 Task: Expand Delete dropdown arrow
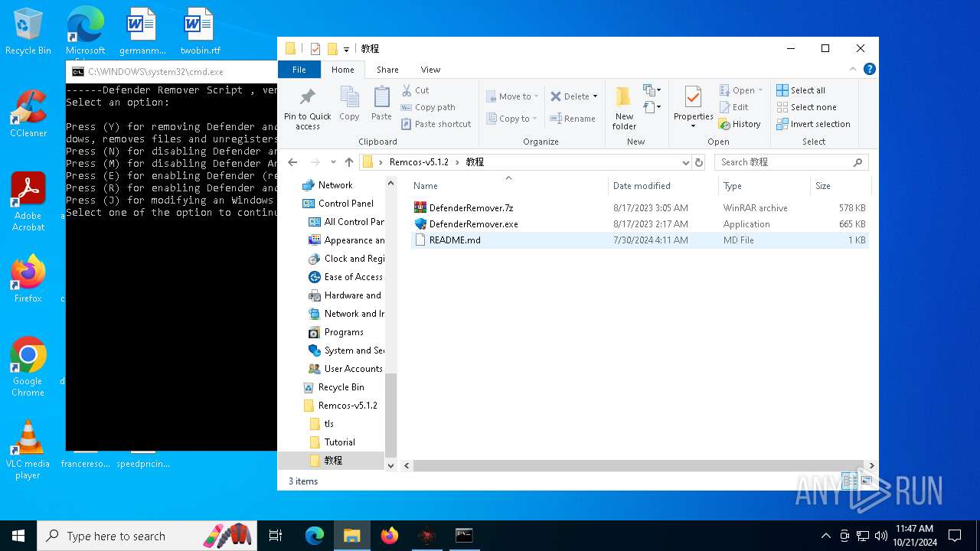coord(595,96)
